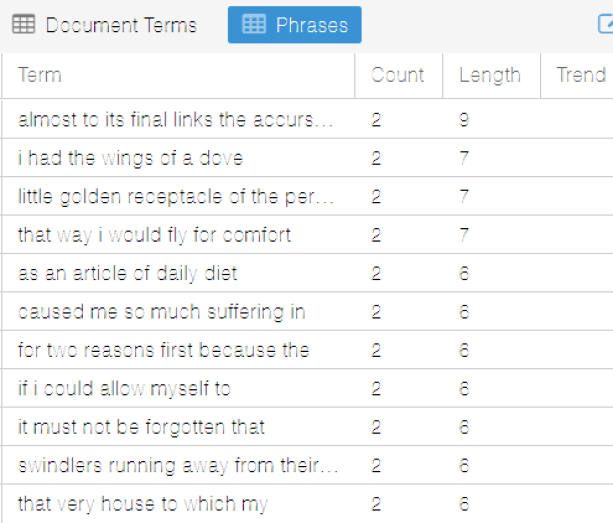Select row 'i had the wings of a dove'
Viewport: 613px width, 523px height.
pyautogui.click(x=130, y=158)
